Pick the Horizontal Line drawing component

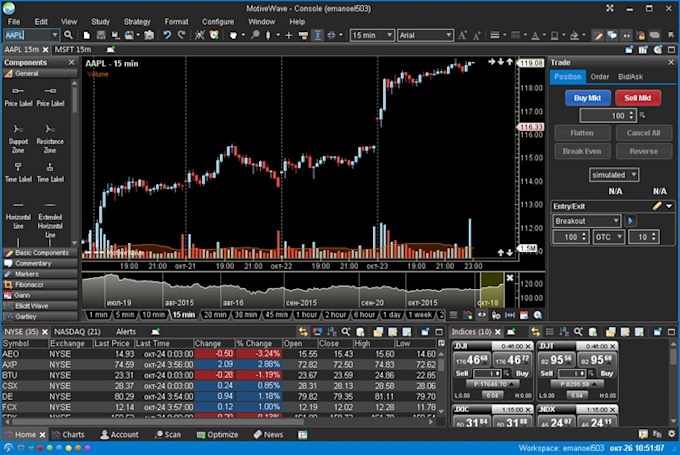[x=18, y=215]
